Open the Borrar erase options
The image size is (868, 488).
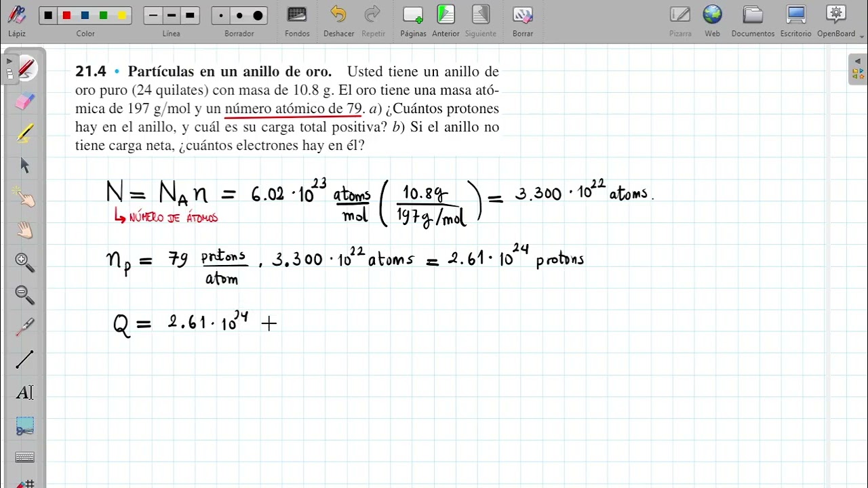[523, 20]
